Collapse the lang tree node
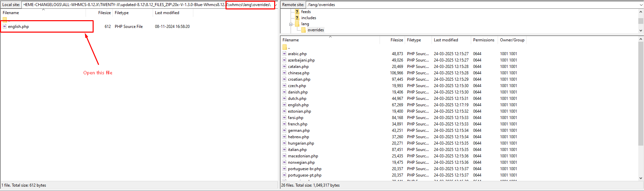Image resolution: width=644 pixels, height=191 pixels. click(291, 24)
